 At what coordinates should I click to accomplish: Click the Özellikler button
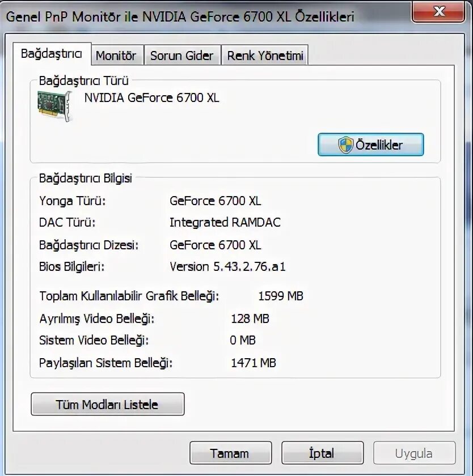coord(370,144)
